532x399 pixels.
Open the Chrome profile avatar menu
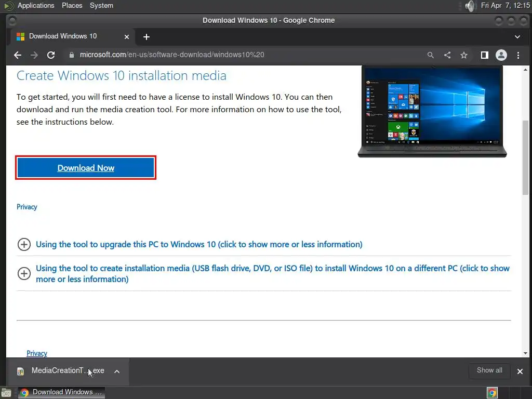[501, 55]
